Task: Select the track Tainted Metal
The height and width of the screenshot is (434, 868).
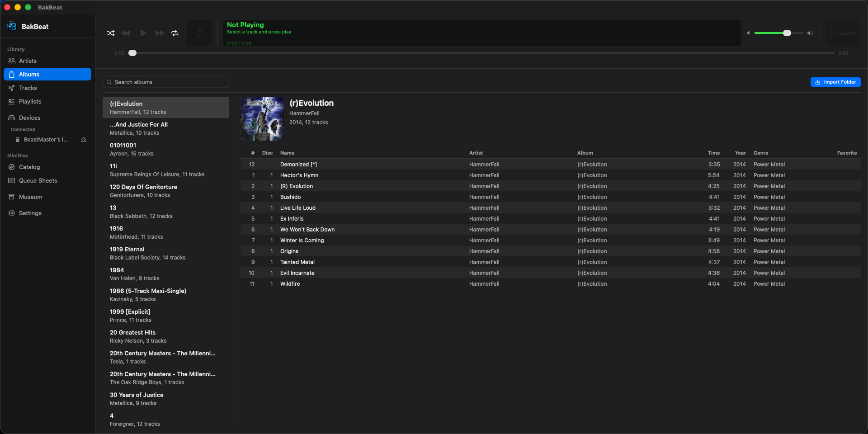Action: click(x=551, y=262)
